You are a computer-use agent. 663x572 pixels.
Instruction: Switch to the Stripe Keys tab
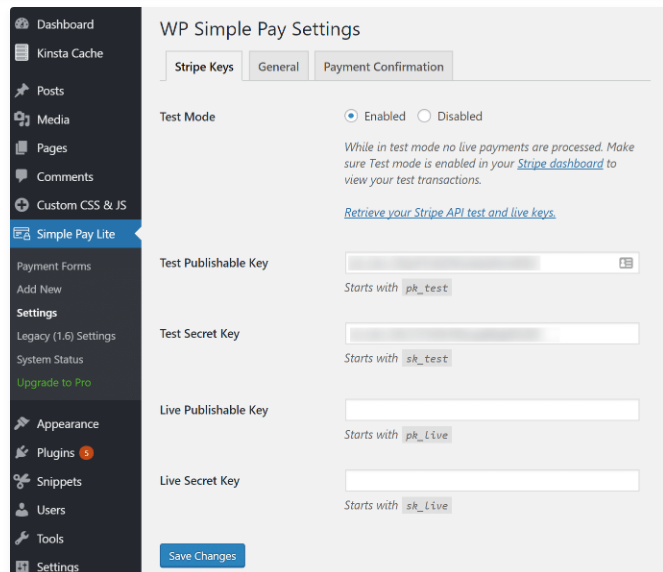pos(204,66)
